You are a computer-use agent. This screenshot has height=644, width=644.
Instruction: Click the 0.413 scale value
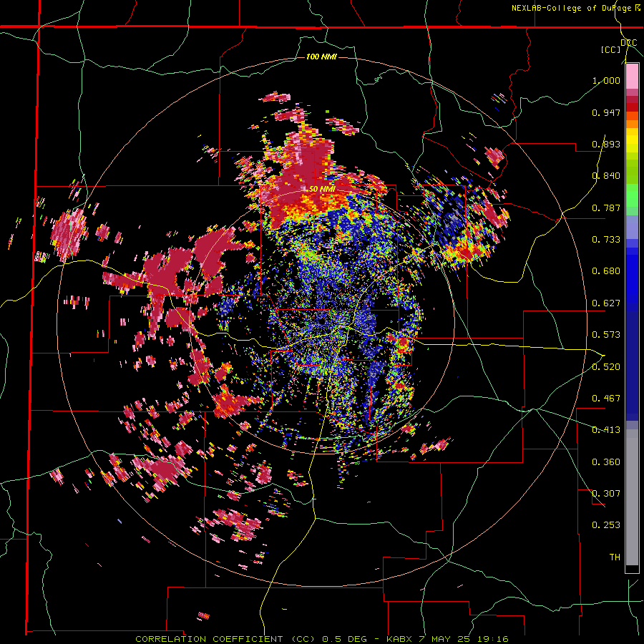pos(606,430)
